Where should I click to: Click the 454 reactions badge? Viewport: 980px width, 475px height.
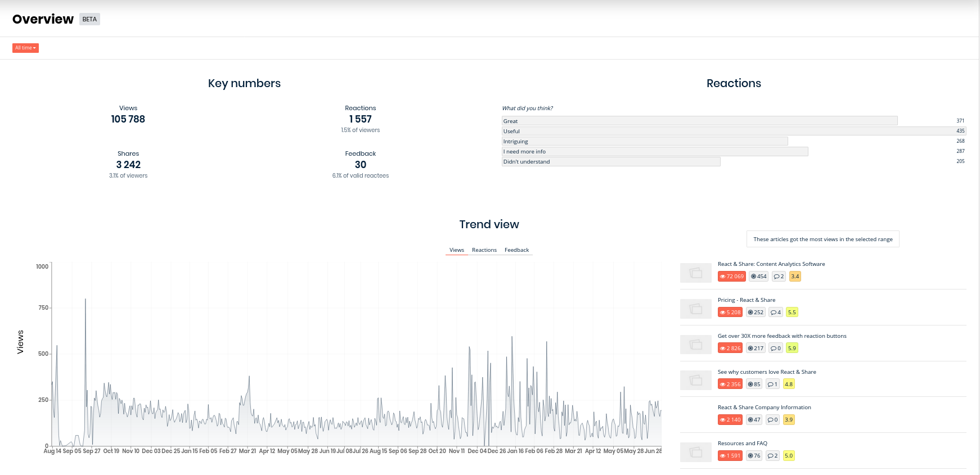pos(759,277)
